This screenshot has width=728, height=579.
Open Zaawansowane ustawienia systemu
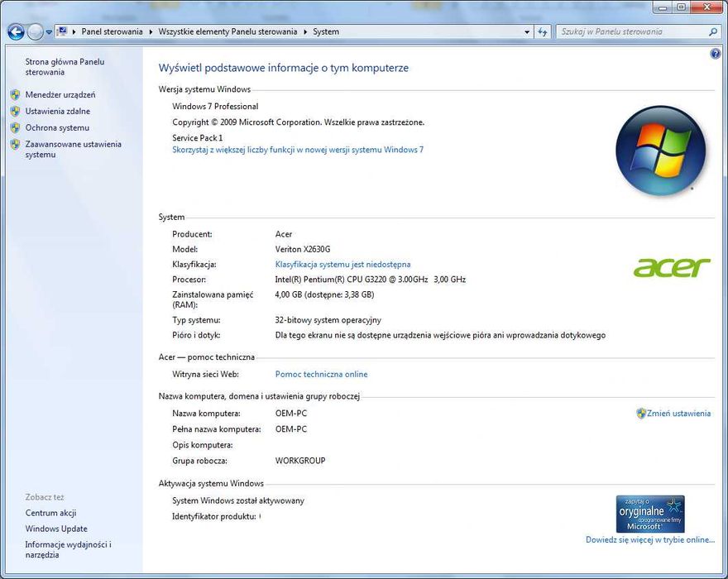[x=74, y=149]
